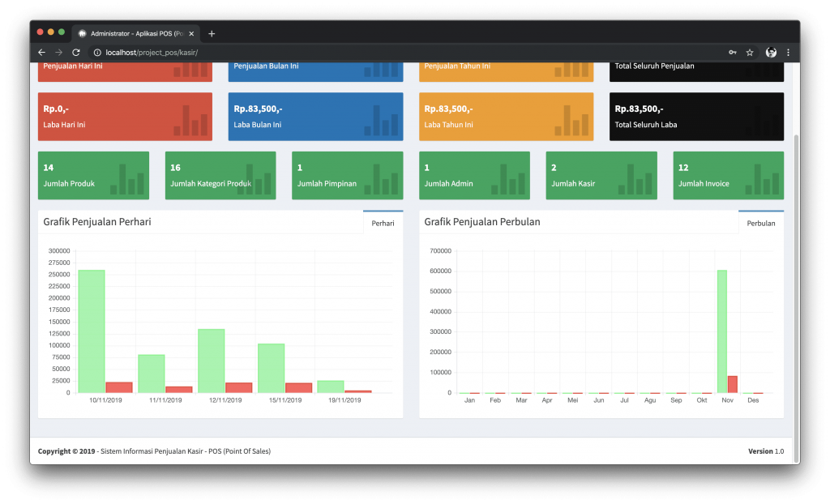
Task: Click the browser back arrow
Action: pos(42,53)
